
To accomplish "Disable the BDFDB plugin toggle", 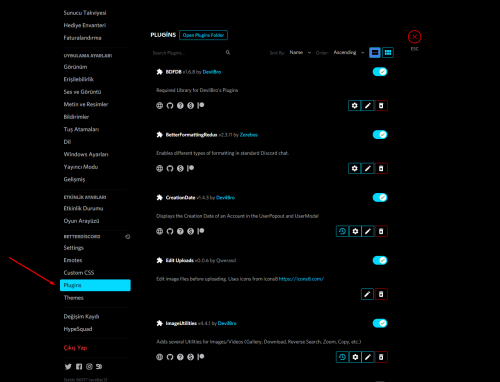I will pyautogui.click(x=380, y=72).
